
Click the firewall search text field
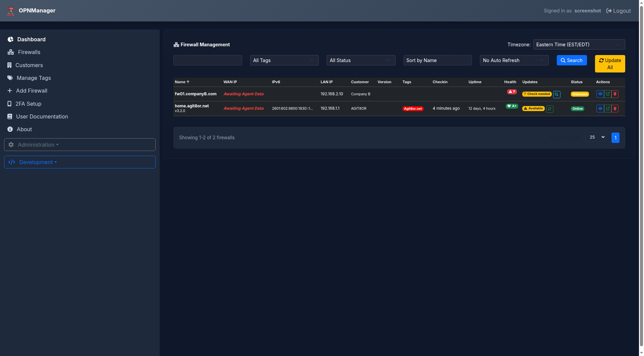(x=207, y=60)
